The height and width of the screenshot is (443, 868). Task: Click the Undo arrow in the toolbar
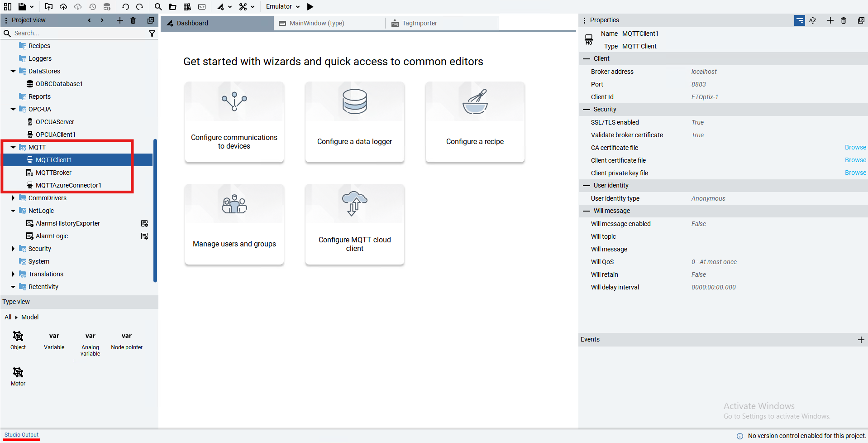[125, 7]
